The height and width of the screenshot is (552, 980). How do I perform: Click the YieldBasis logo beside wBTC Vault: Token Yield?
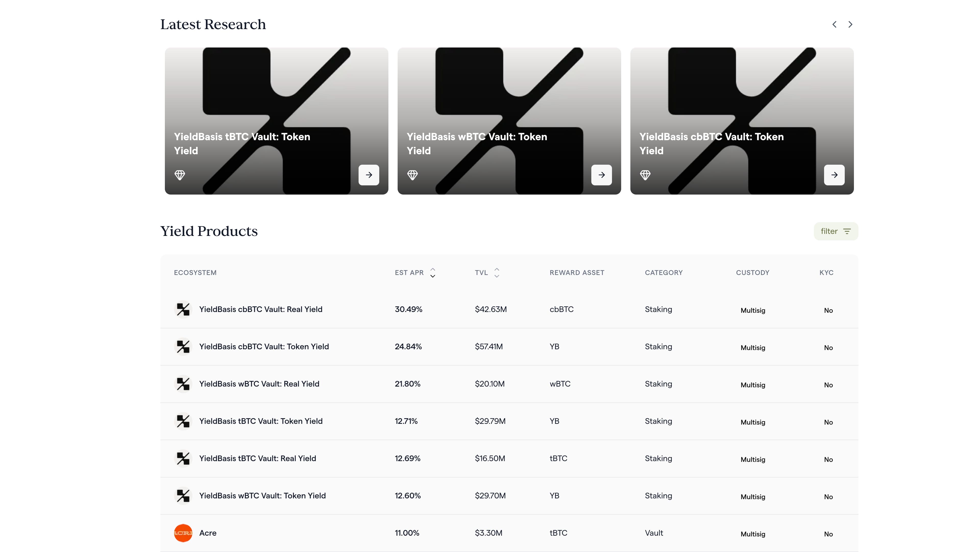(183, 496)
